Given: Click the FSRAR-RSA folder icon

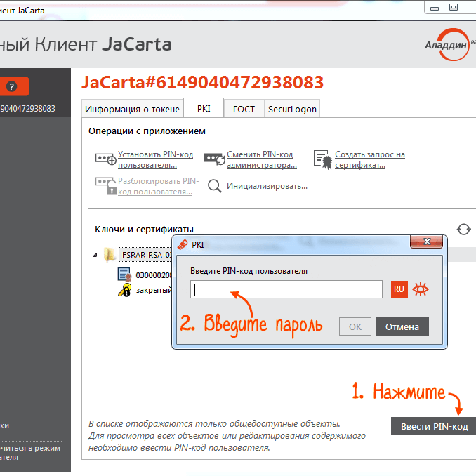Looking at the screenshot, I should coord(109,254).
